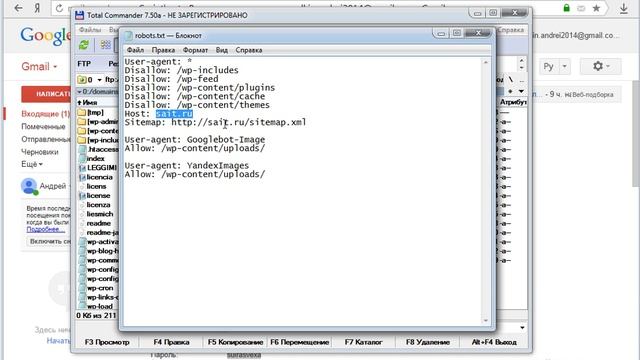Click the Sitemap line in robots.txt
Image resolution: width=640 pixels, height=360 pixels.
point(216,122)
